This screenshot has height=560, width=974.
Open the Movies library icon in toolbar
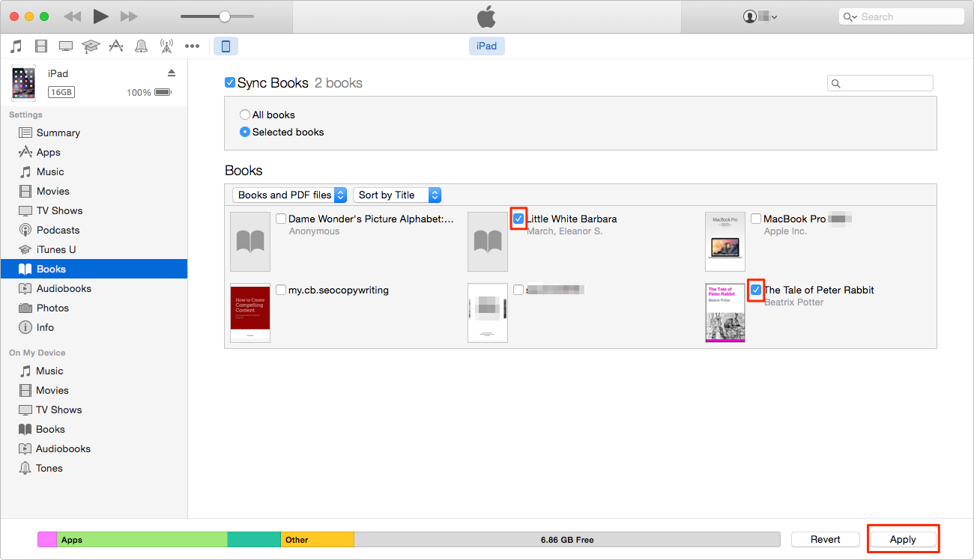(41, 46)
